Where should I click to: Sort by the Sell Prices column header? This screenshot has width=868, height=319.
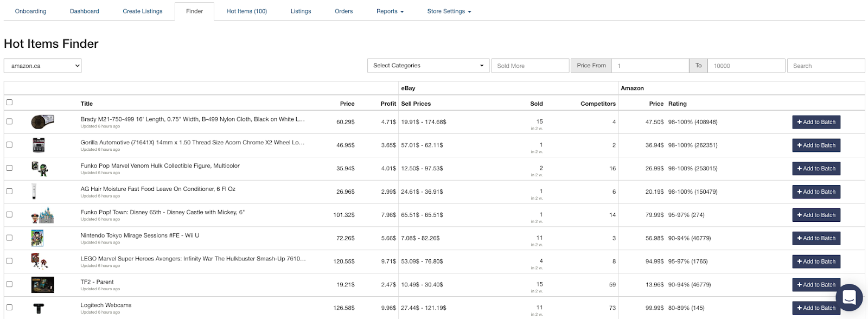416,104
